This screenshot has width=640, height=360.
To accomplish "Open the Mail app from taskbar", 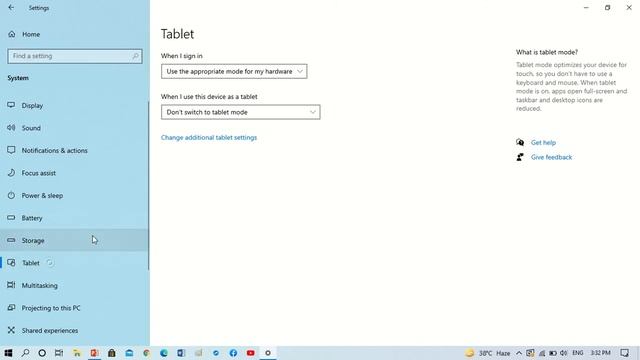I will tap(129, 353).
